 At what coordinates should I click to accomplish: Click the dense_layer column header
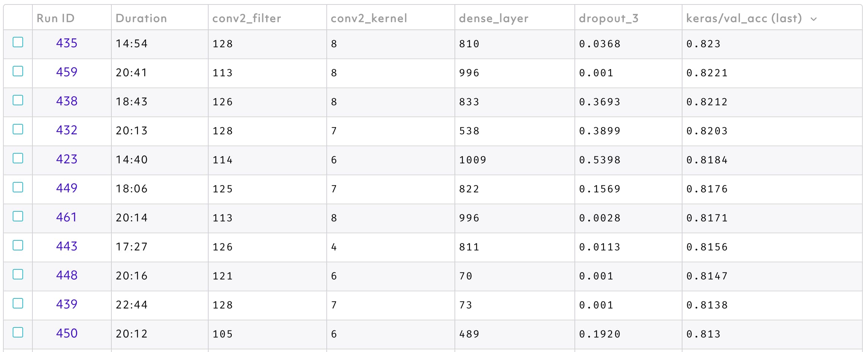(494, 18)
